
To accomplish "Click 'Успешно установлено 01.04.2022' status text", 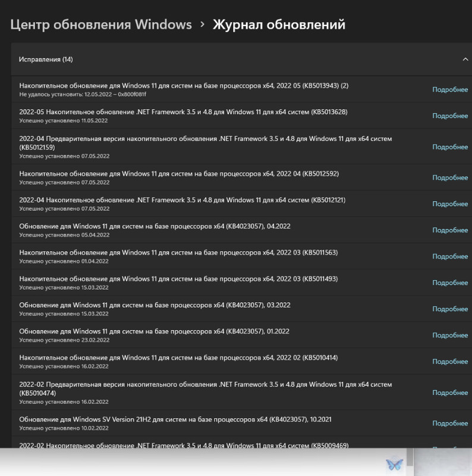I will (64, 261).
